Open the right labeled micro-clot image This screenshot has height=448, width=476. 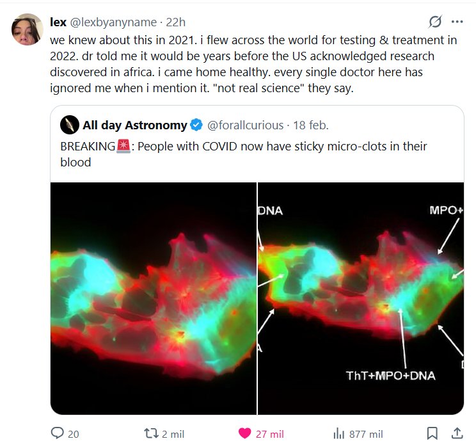tap(360, 298)
